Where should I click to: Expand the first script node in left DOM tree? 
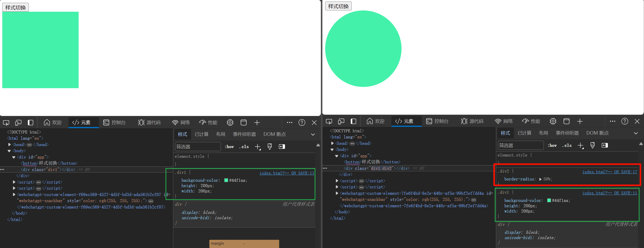(14, 182)
